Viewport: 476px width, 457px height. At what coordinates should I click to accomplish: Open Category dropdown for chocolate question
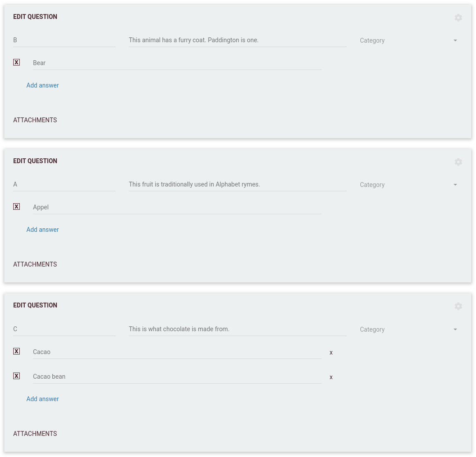tap(408, 329)
